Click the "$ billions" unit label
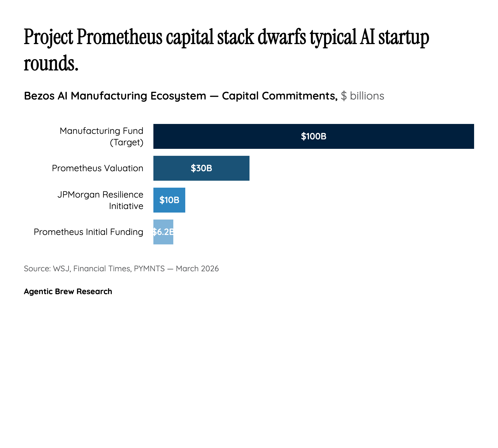The width and height of the screenshot is (498, 448). click(362, 96)
